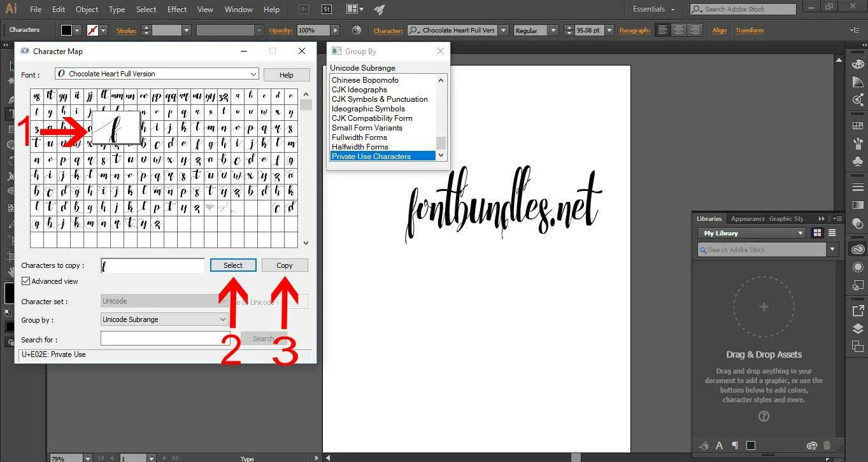Image resolution: width=868 pixels, height=462 pixels.
Task: Open the Layers panel icon
Action: [858, 328]
